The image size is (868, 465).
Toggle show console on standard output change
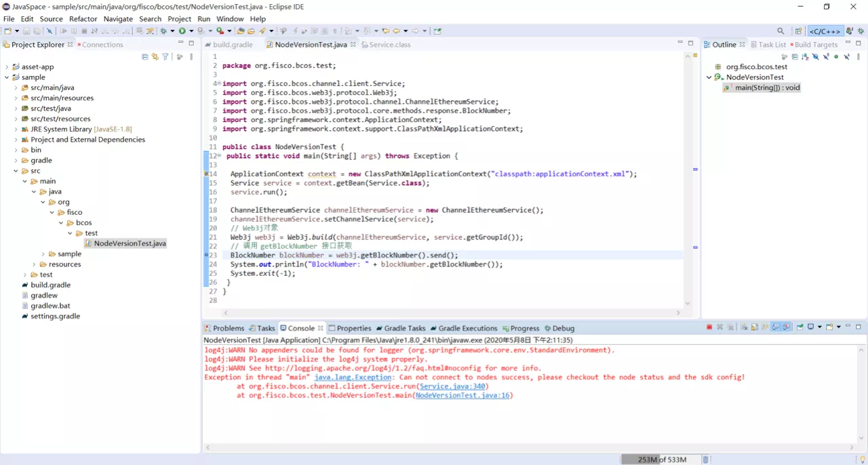776,327
